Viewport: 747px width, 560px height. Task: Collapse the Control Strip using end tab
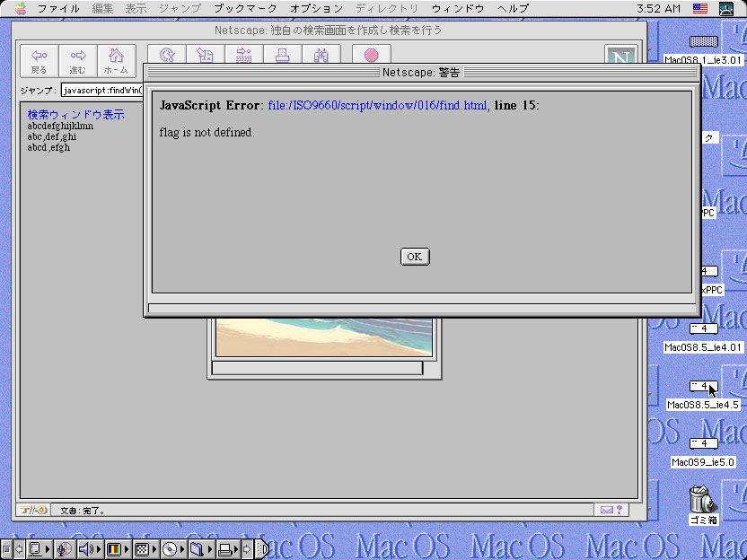[261, 549]
